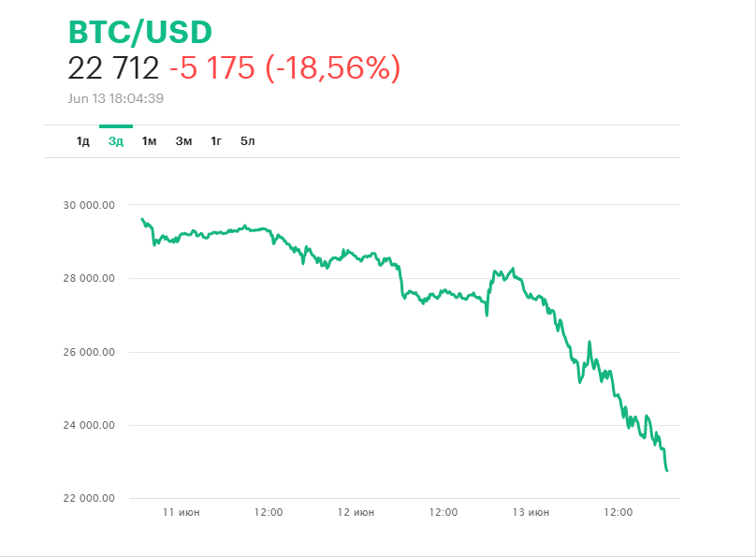Click the 13 июн date label
This screenshot has width=756, height=557.
click(531, 512)
